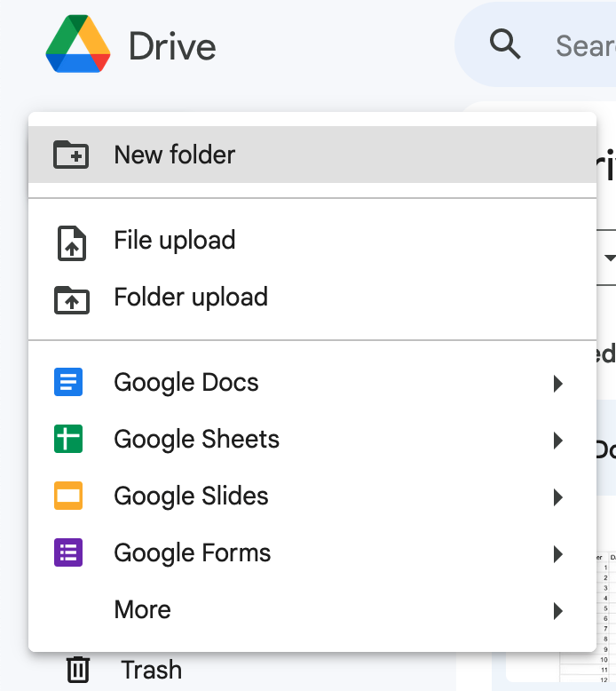Select the More menu entry text

142,610
